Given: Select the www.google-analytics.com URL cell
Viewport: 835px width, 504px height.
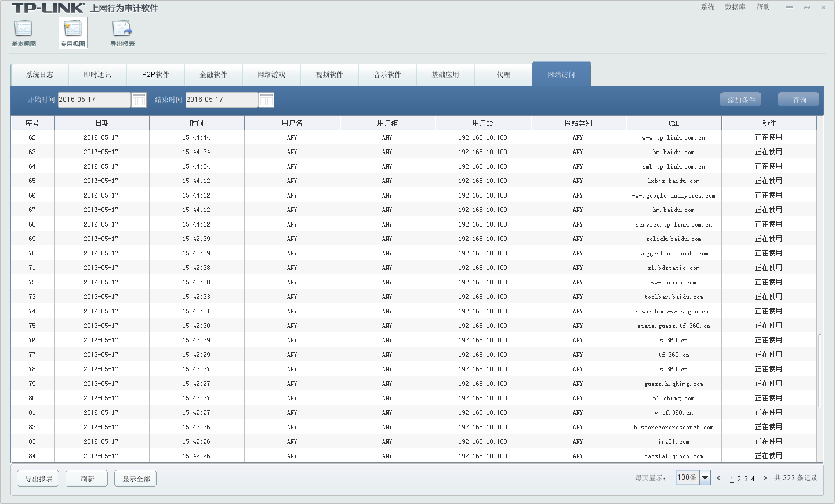Looking at the screenshot, I should point(674,195).
